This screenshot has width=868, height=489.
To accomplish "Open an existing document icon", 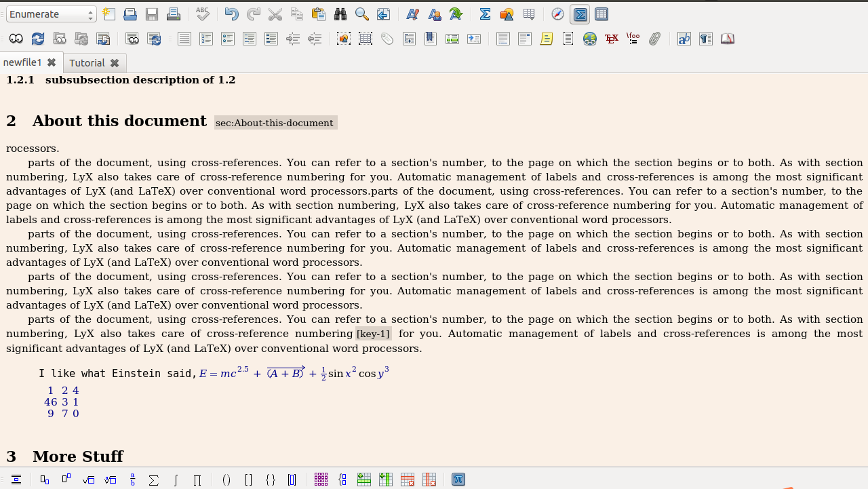I will tap(130, 14).
